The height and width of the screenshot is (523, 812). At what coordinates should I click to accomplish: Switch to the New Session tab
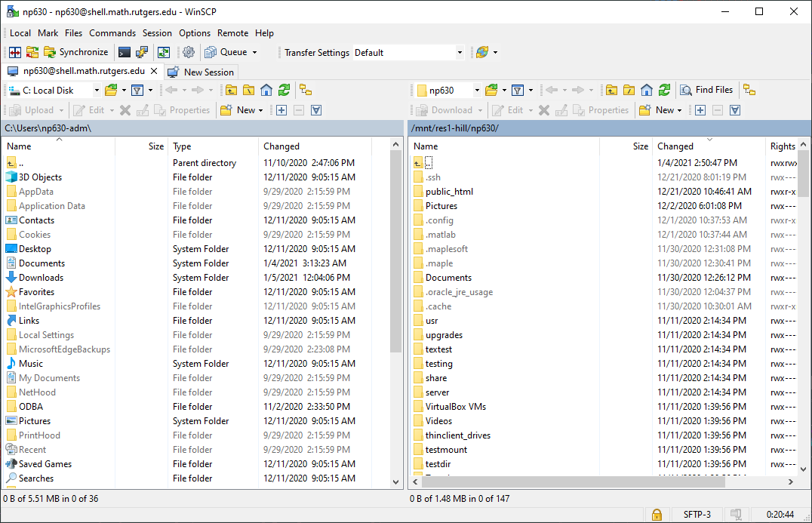[201, 72]
